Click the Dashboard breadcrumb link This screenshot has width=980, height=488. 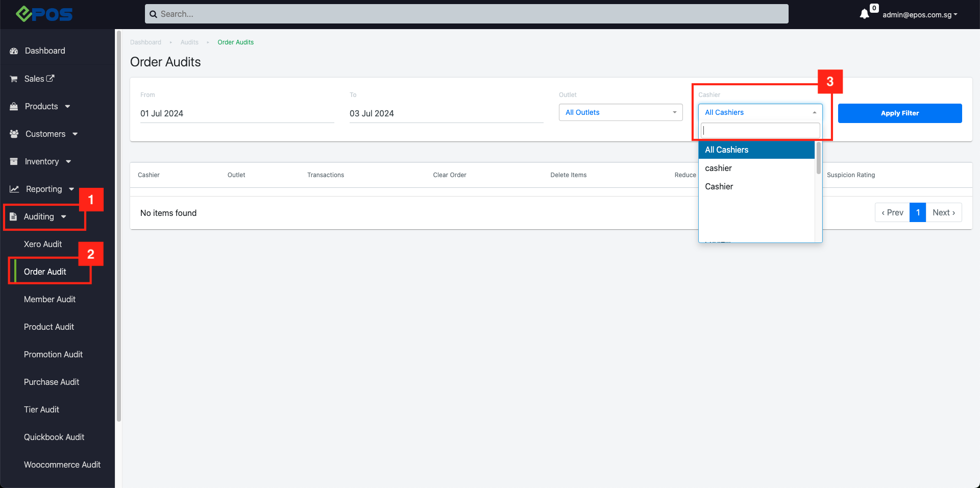click(x=145, y=42)
